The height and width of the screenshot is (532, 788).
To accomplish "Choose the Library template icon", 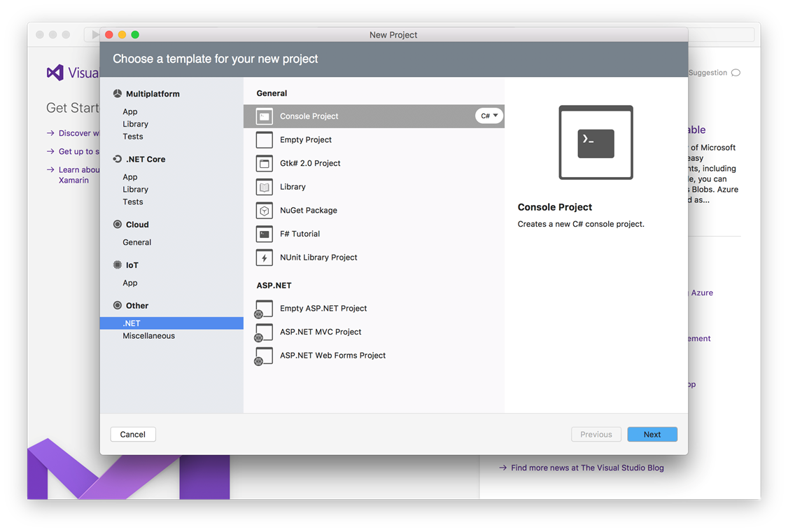I will tap(264, 187).
